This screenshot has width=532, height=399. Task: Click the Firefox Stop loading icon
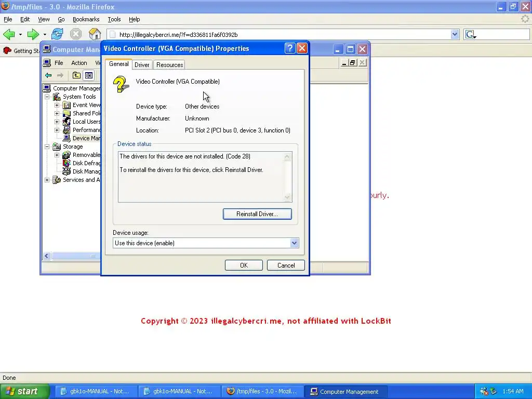(76, 34)
